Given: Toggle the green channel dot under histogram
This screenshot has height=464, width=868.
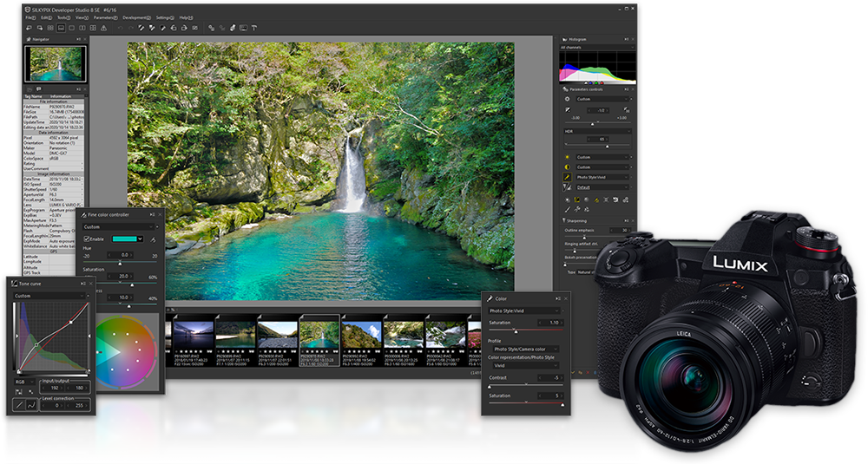Looking at the screenshot, I should (x=596, y=83).
